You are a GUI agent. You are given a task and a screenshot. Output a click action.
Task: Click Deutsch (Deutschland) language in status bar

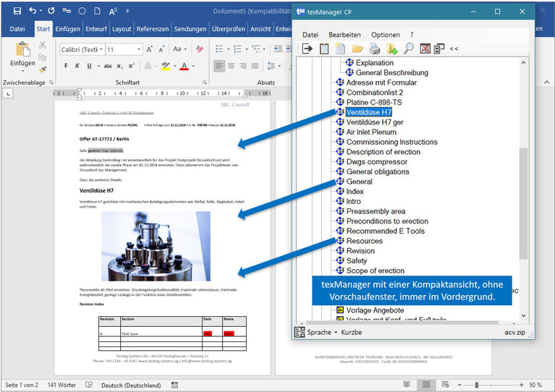tap(131, 385)
